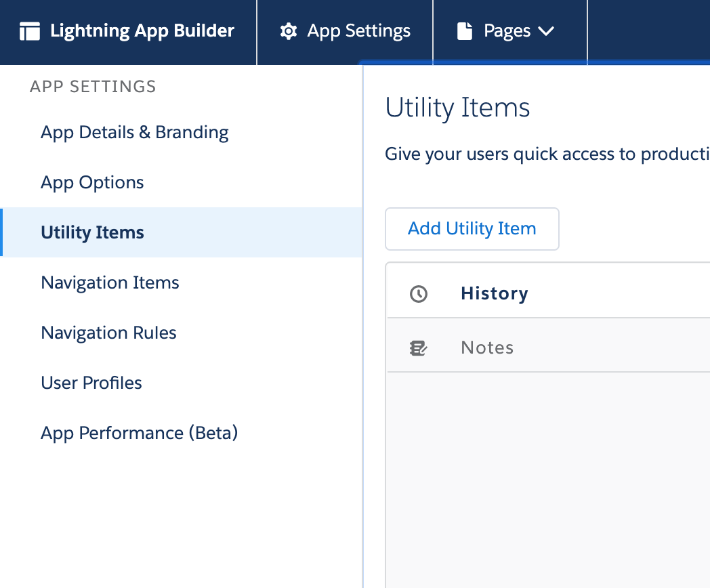Click the Add Utility Item button

(x=472, y=229)
